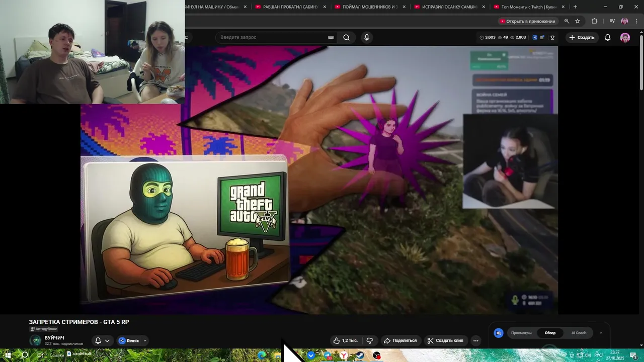Close the ПОЙМАЛ МОШЕННИКОВ tab
Image resolution: width=644 pixels, height=362 pixels.
pos(404,7)
